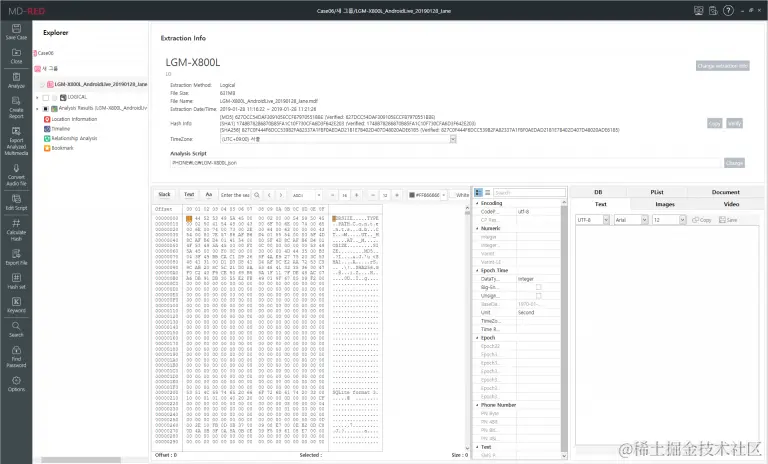Toggle the LOGICAL node checkbox
This screenshot has height=464, width=768.
pyautogui.click(x=46, y=98)
